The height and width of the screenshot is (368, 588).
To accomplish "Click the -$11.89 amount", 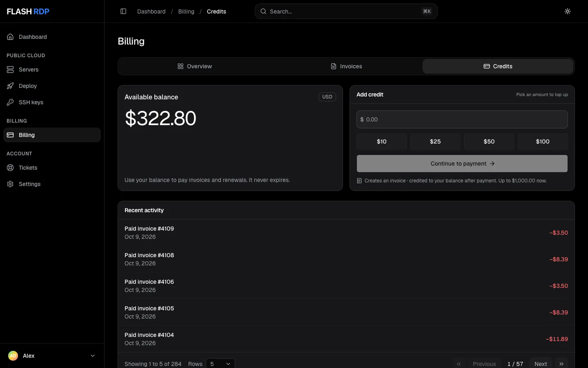I will 557,339.
